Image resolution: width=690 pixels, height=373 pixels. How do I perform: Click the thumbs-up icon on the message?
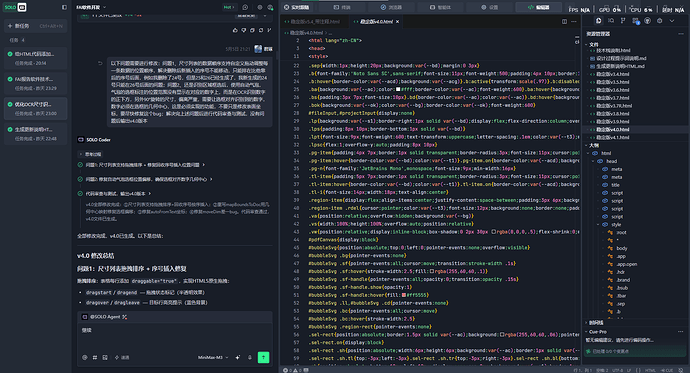coord(235,30)
